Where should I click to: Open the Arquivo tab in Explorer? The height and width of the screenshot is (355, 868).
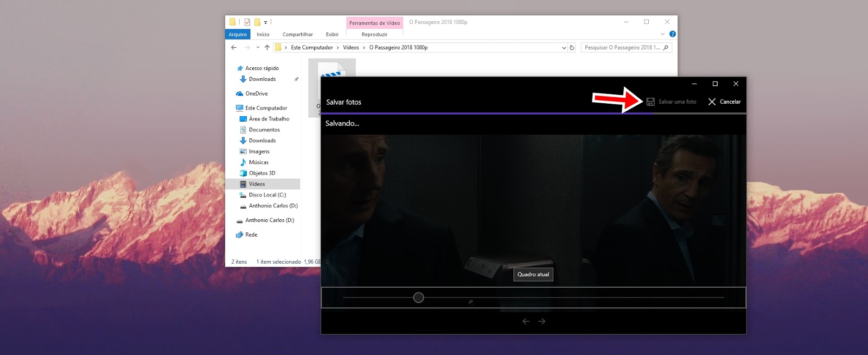238,34
